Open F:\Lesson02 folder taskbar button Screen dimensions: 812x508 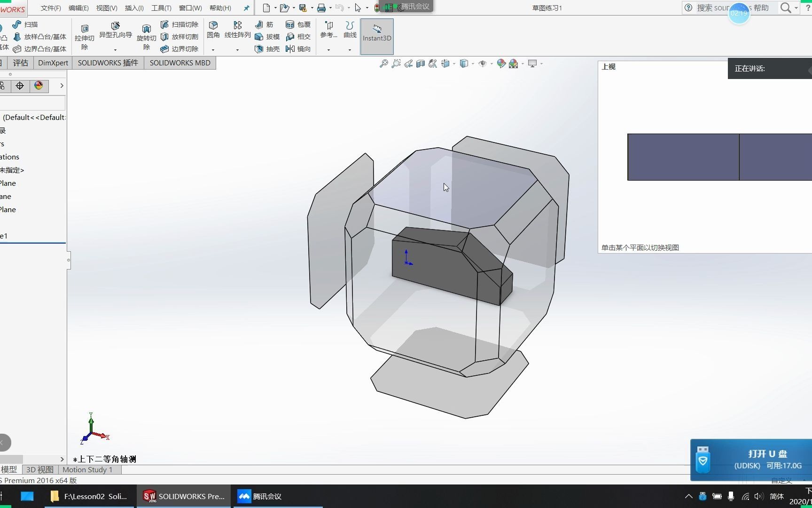click(x=90, y=496)
